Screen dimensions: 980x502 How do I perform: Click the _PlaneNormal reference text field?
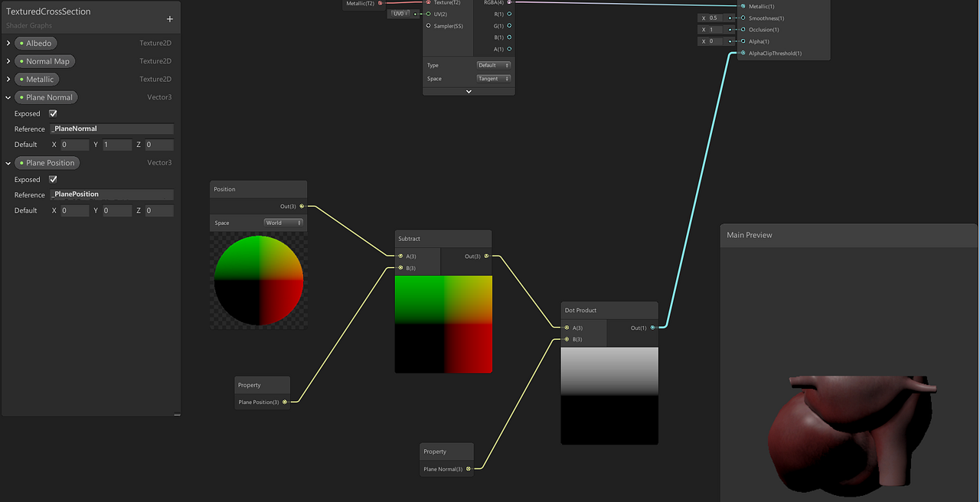pyautogui.click(x=111, y=129)
